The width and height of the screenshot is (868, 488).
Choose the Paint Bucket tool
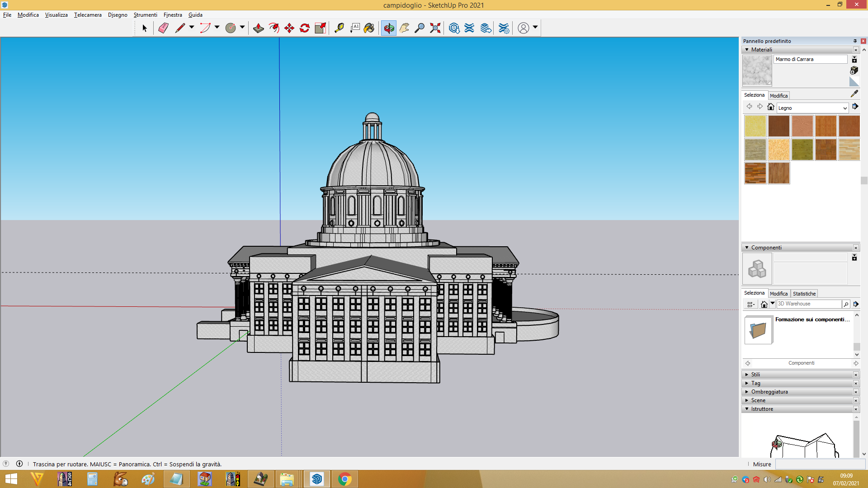(369, 28)
